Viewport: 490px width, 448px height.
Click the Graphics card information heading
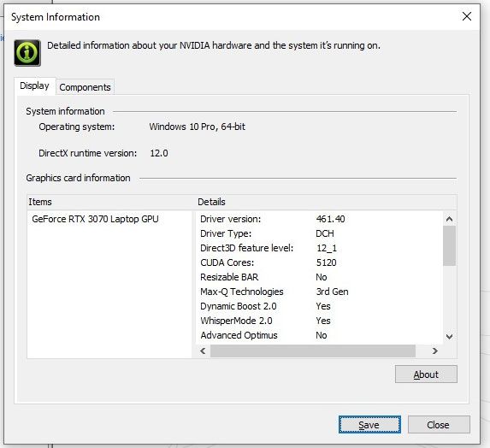pos(78,178)
